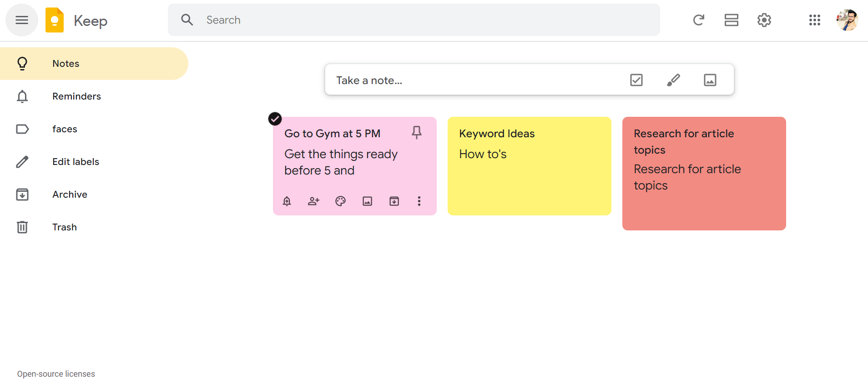Deselect the checked Gym note
The height and width of the screenshot is (389, 868).
[275, 119]
